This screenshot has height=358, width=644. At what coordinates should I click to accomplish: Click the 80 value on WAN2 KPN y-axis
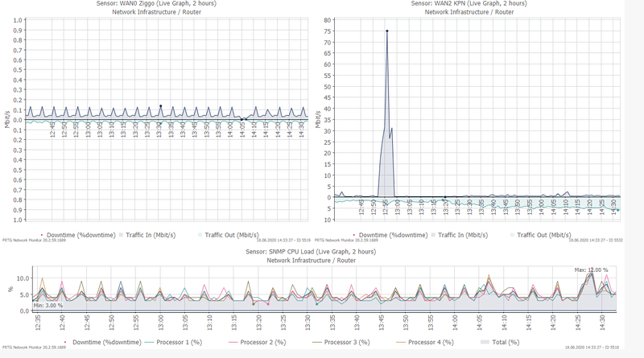click(328, 20)
